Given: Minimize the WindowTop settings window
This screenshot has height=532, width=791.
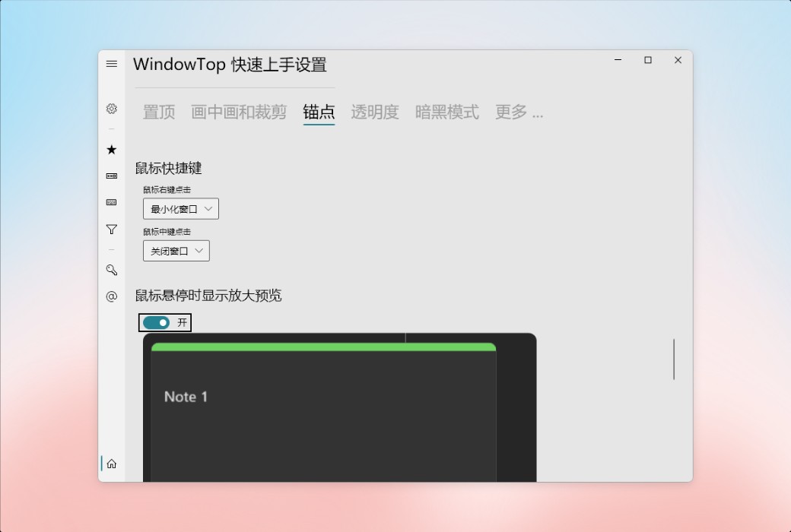Looking at the screenshot, I should click(x=618, y=60).
